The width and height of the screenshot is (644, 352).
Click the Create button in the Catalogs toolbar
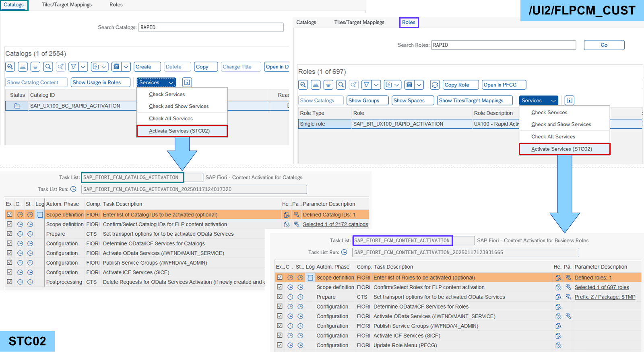[147, 67]
